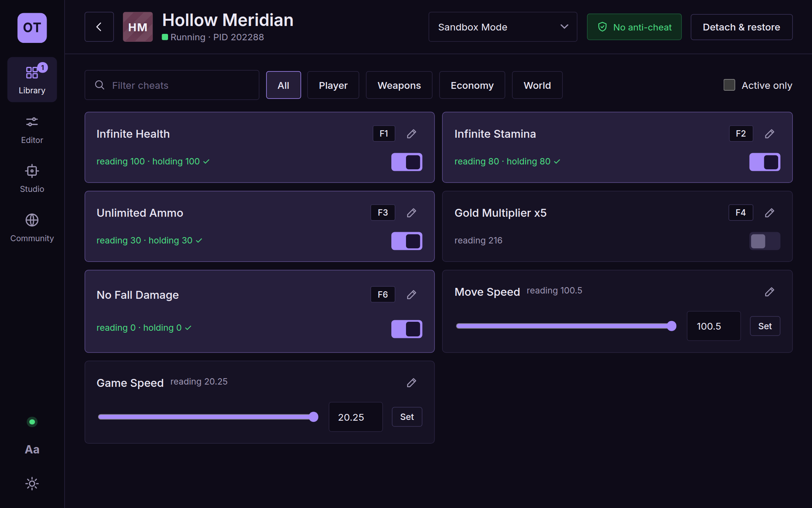Open the Sandbox Mode dropdown
This screenshot has height=508, width=812.
pyautogui.click(x=503, y=27)
